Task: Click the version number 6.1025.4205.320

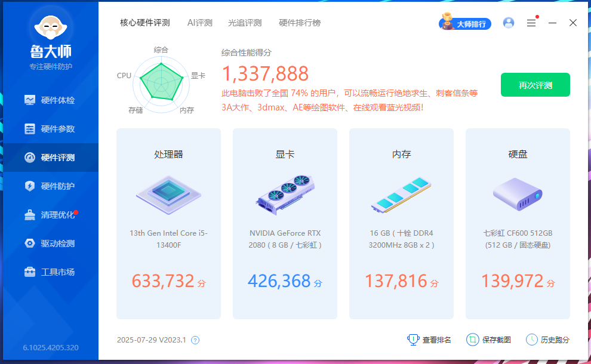Action: [51, 347]
